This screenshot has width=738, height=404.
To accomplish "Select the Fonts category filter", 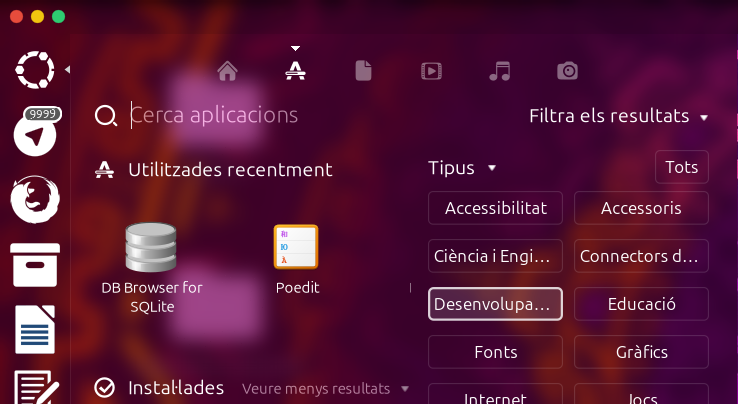I will pyautogui.click(x=495, y=352).
